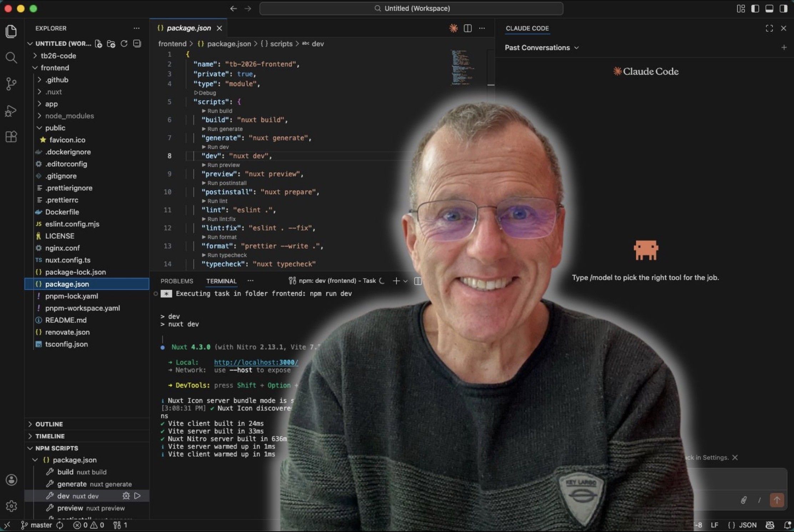Screen dimensions: 794x532
Task: Toggle the bottom panel visibility
Action: [769, 9]
